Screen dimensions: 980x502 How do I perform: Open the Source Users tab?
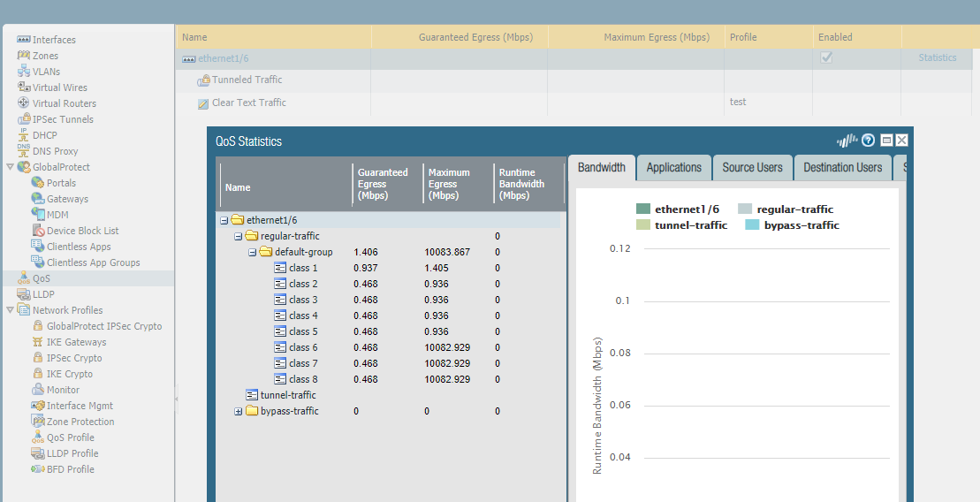752,167
